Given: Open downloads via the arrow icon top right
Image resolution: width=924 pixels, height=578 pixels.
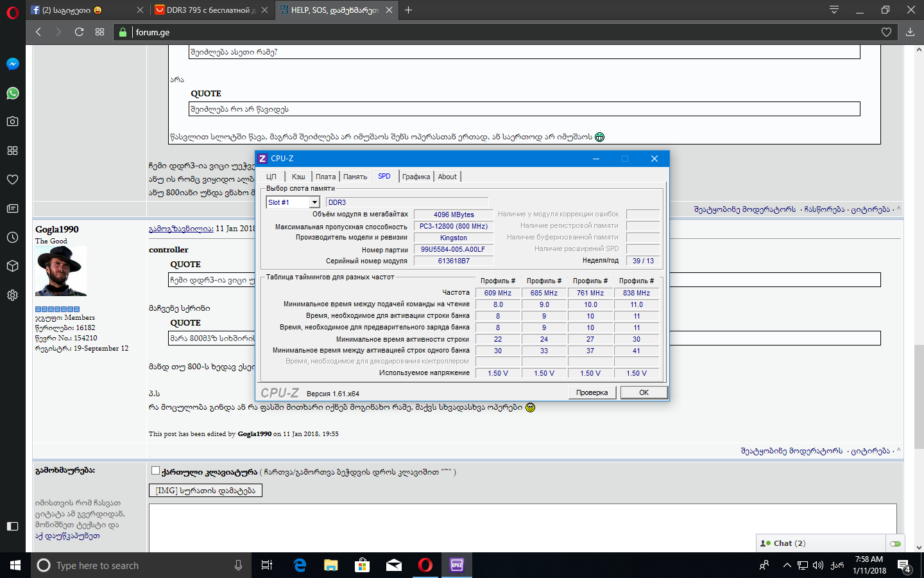Looking at the screenshot, I should pos(910,31).
